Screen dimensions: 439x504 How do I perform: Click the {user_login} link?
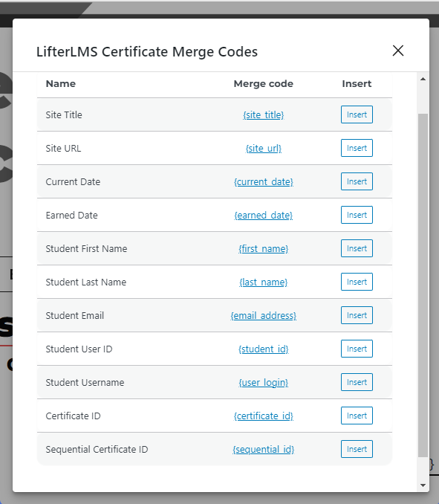pos(264,382)
